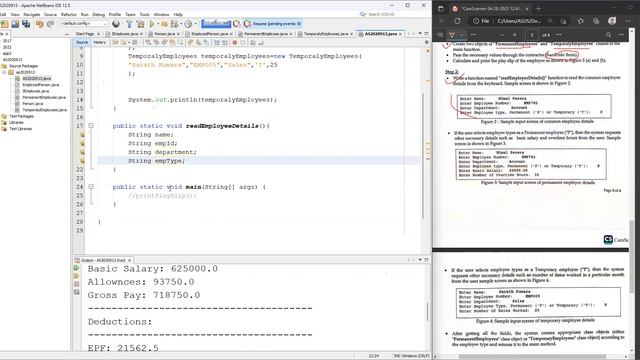The width and height of the screenshot is (640, 360).
Task: Click the PDF search magnifier icon
Action: 608,35
